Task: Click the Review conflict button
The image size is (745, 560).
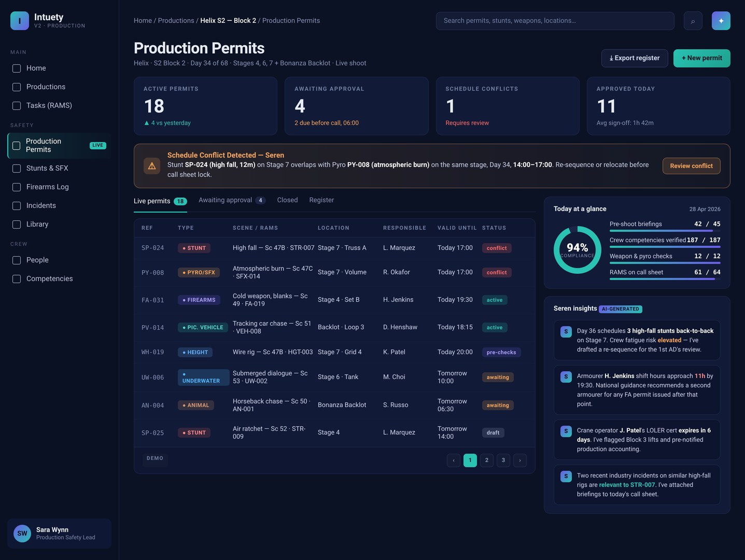Action: 691,166
